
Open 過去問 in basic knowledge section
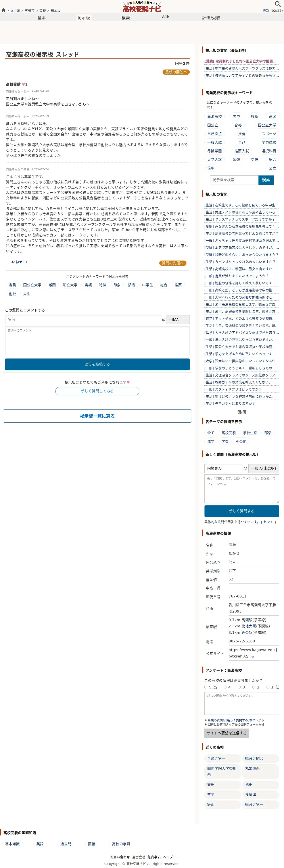tap(66, 844)
